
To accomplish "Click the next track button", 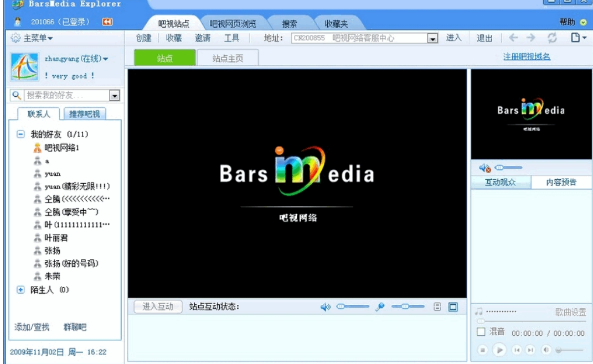I will tap(530, 350).
